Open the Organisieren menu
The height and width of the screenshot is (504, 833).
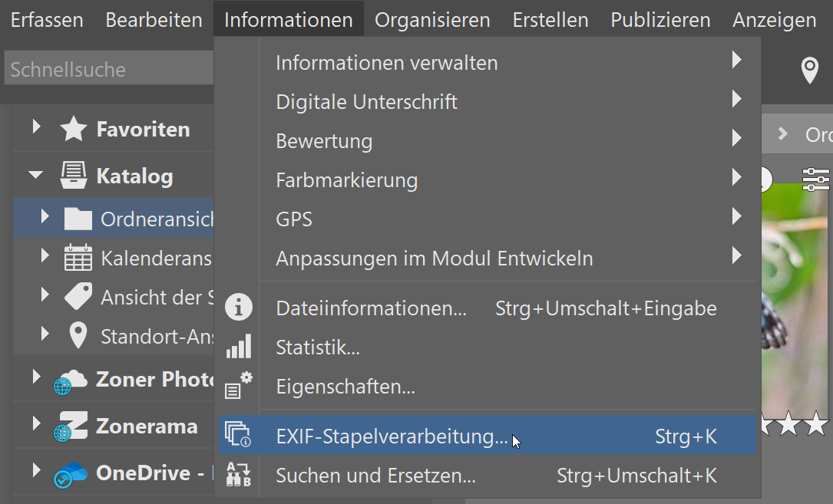pos(431,19)
